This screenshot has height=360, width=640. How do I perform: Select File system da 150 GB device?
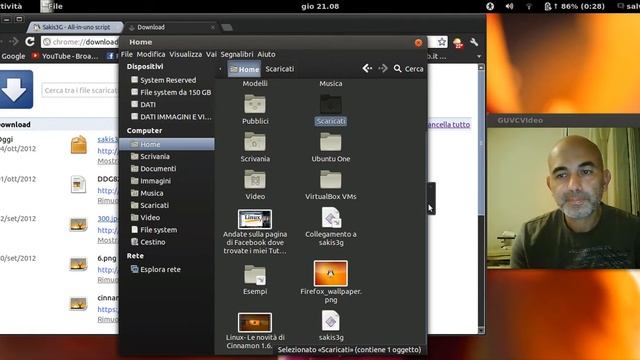click(167, 92)
